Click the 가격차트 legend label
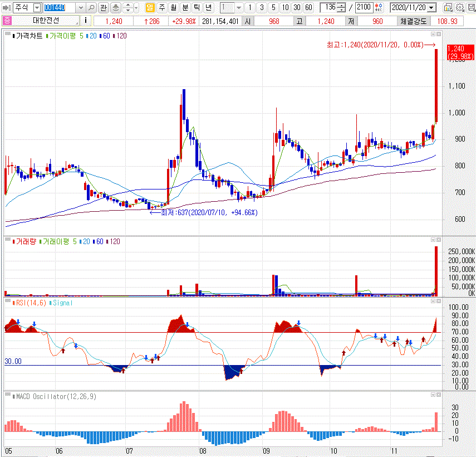 pos(28,36)
